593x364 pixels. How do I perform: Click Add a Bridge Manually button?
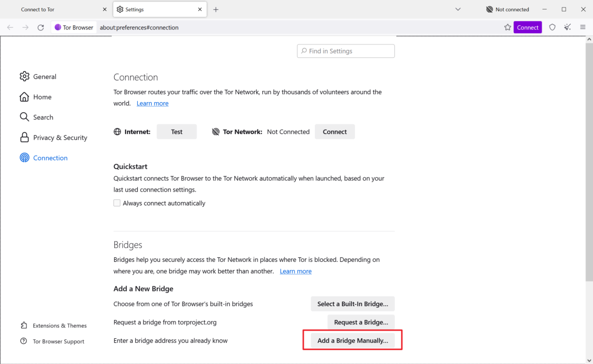point(353,340)
